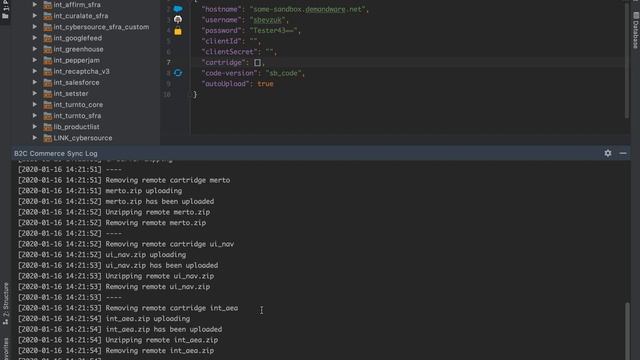The width and height of the screenshot is (640, 360).
Task: Expand the LINK_cybersource folder arrow
Action: 35,138
